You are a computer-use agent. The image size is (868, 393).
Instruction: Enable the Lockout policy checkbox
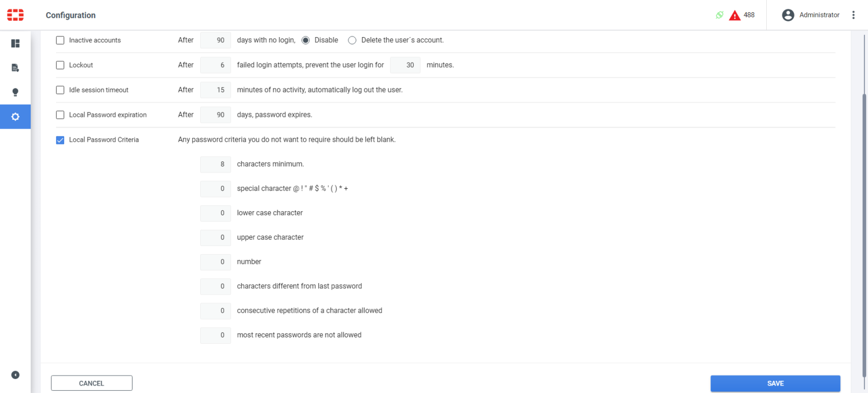pos(60,65)
